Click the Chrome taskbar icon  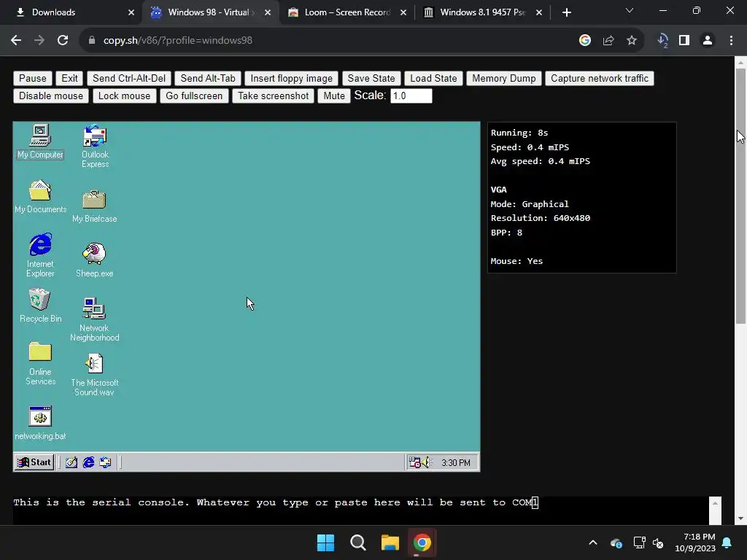click(x=422, y=542)
